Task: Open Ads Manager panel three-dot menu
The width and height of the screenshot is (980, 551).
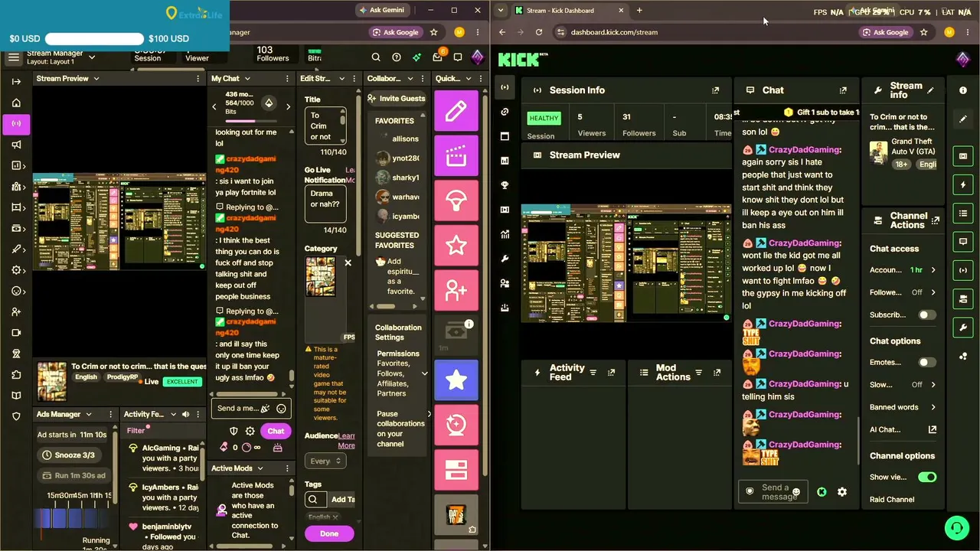Action: (x=111, y=414)
